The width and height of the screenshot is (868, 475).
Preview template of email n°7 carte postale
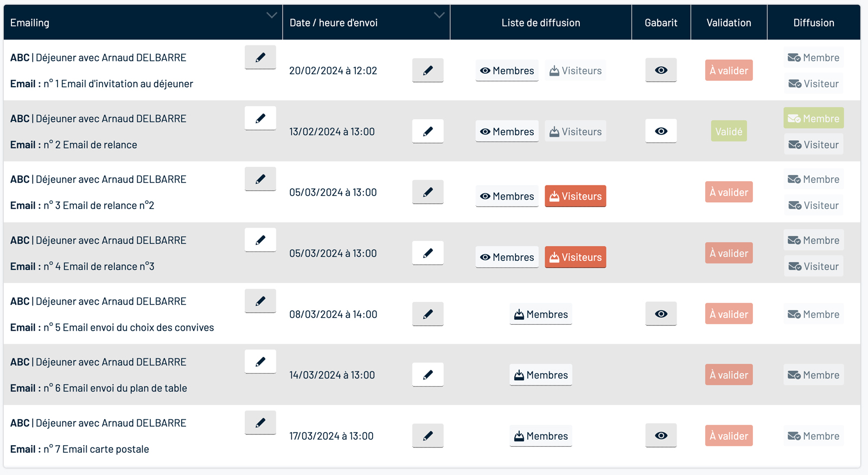(x=661, y=435)
